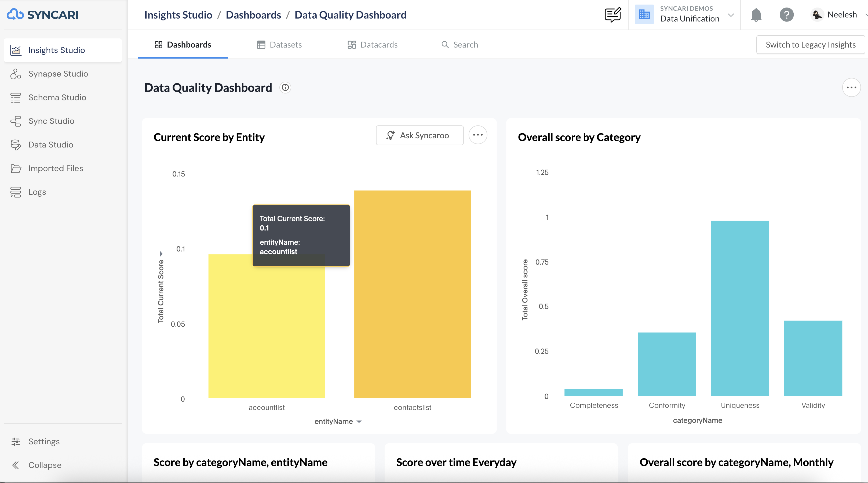Image resolution: width=868 pixels, height=483 pixels.
Task: Open Logs from sidebar
Action: point(63,192)
